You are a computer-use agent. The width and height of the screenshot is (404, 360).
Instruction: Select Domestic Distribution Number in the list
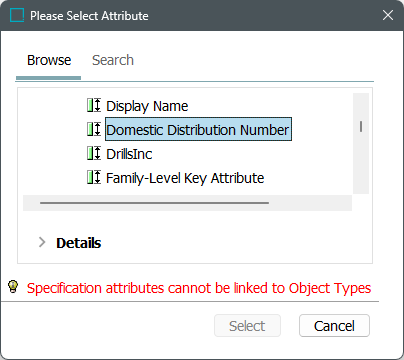198,129
